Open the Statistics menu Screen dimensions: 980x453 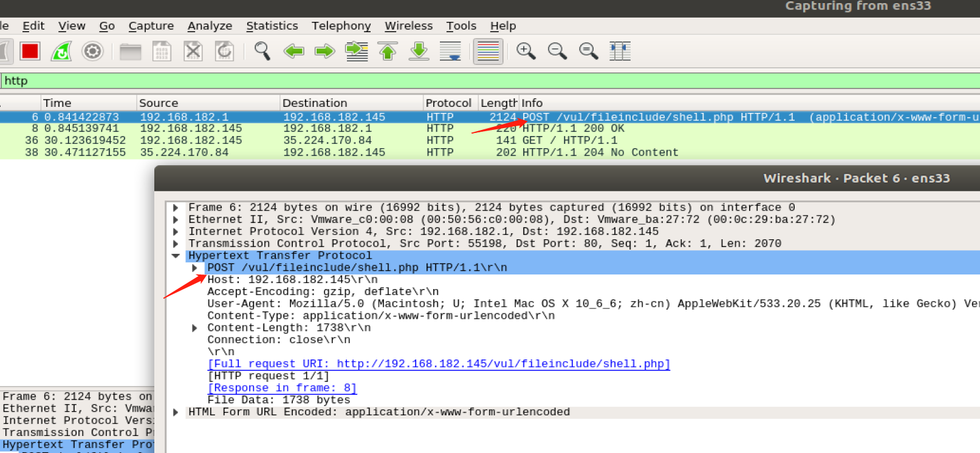(272, 26)
